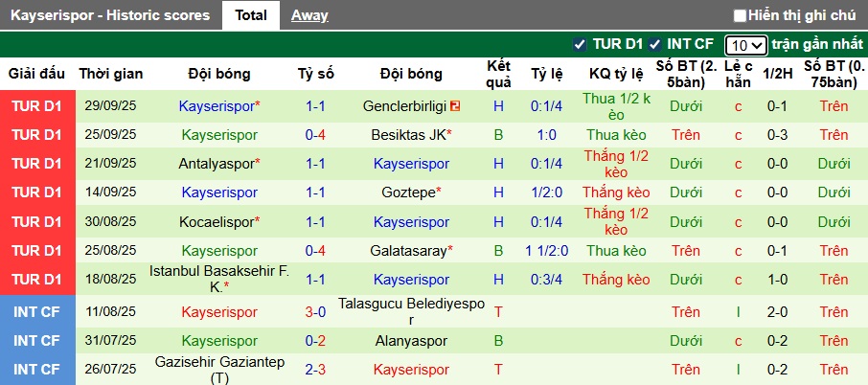
Task: Open the Genclerbirligi team link
Action: 406,106
